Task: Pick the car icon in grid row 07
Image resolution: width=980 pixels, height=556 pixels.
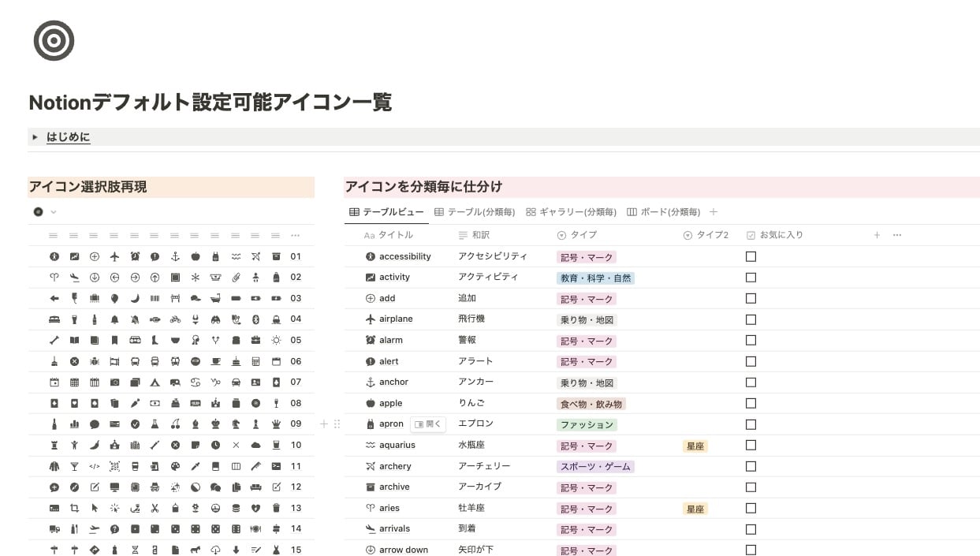Action: 236,382
